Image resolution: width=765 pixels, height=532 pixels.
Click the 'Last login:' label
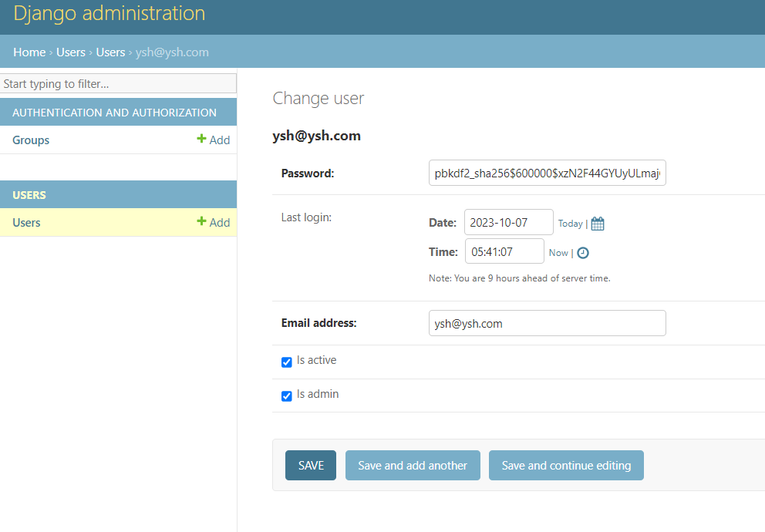pyautogui.click(x=306, y=217)
